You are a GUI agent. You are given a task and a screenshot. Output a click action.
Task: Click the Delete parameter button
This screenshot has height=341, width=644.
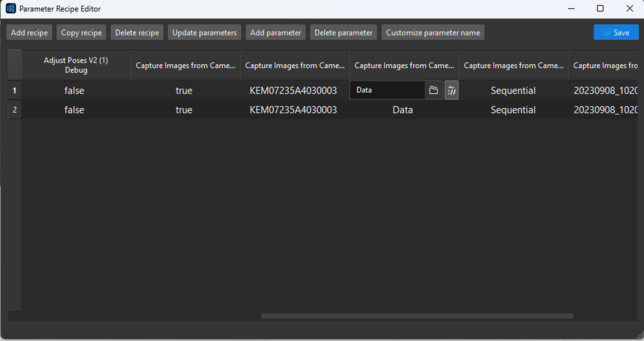[343, 32]
